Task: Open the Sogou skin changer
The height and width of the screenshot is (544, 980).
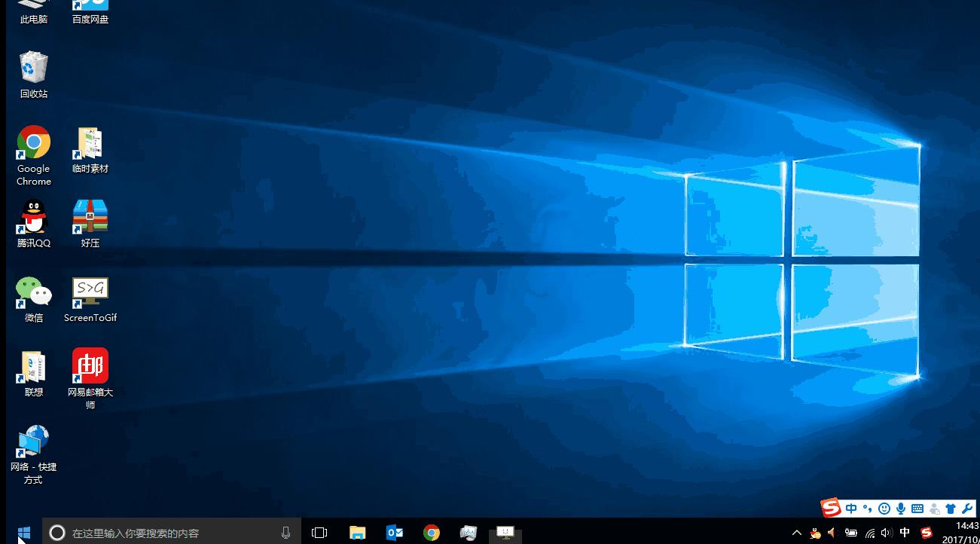Action: click(x=951, y=508)
